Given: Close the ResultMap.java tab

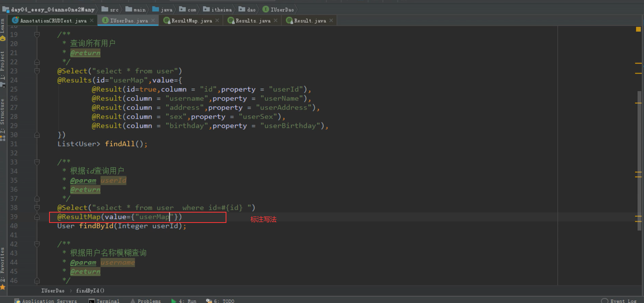Looking at the screenshot, I should [x=217, y=20].
